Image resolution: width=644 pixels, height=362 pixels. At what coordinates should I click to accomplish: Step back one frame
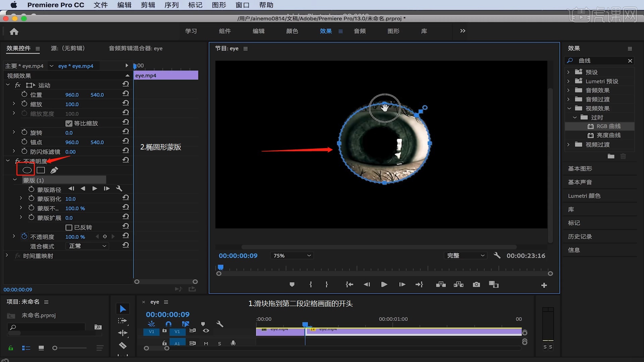pos(367,285)
